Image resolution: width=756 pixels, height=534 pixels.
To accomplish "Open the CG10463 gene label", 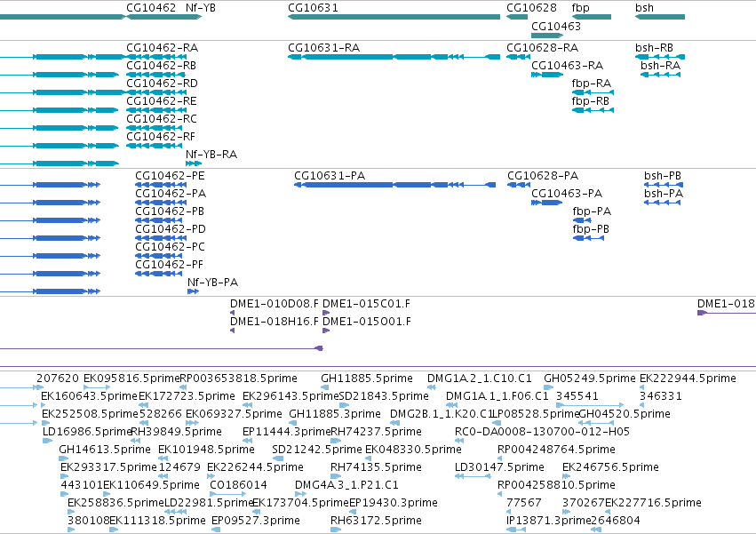I will tap(556, 26).
